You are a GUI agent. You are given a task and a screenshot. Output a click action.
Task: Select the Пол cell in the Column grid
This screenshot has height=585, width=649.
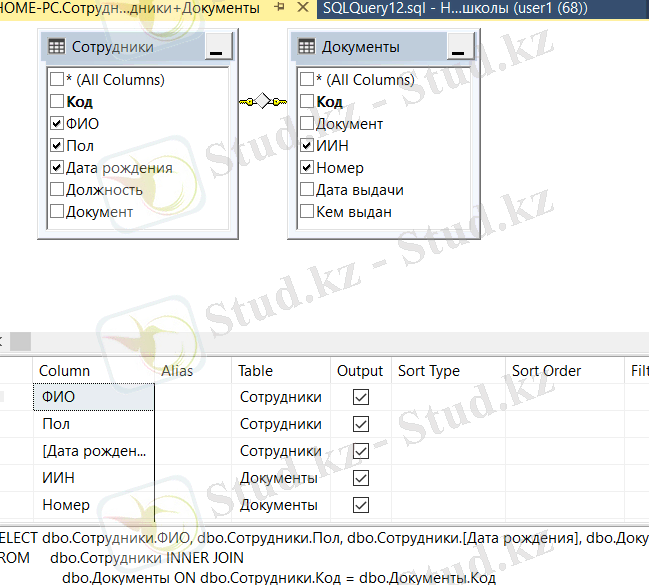[x=94, y=424]
